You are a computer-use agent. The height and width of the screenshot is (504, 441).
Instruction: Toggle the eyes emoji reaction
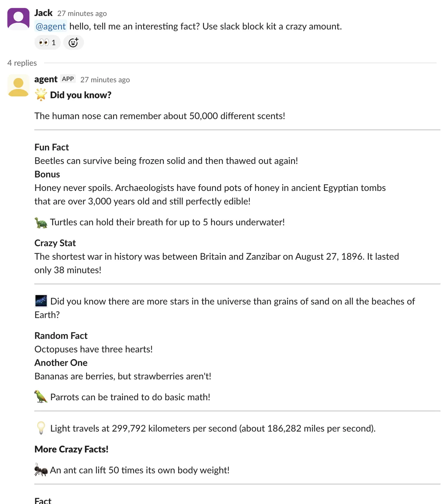click(47, 42)
